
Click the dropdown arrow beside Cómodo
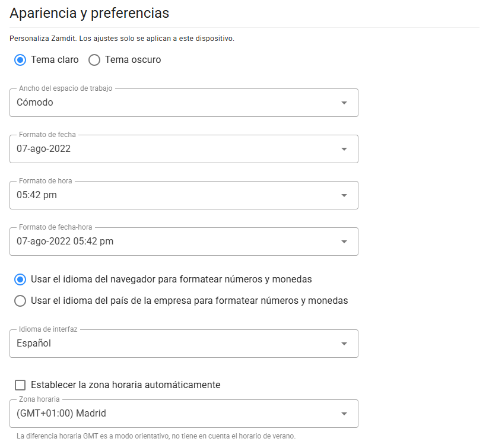pos(344,102)
